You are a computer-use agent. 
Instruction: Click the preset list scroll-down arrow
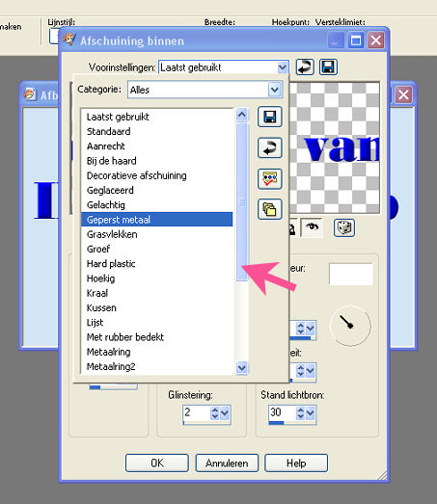[242, 367]
